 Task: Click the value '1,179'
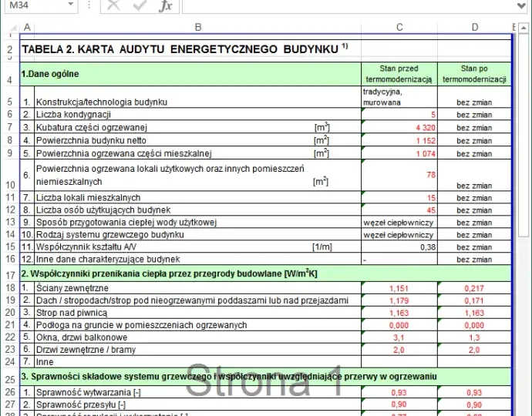click(399, 300)
